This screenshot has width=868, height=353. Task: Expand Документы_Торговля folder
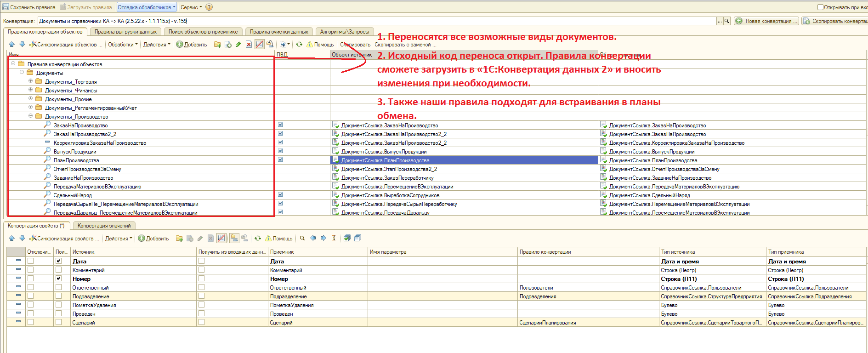point(30,81)
